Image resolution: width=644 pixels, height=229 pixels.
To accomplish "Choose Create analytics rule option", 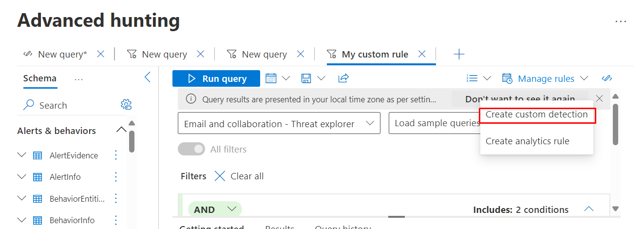I will 527,141.
